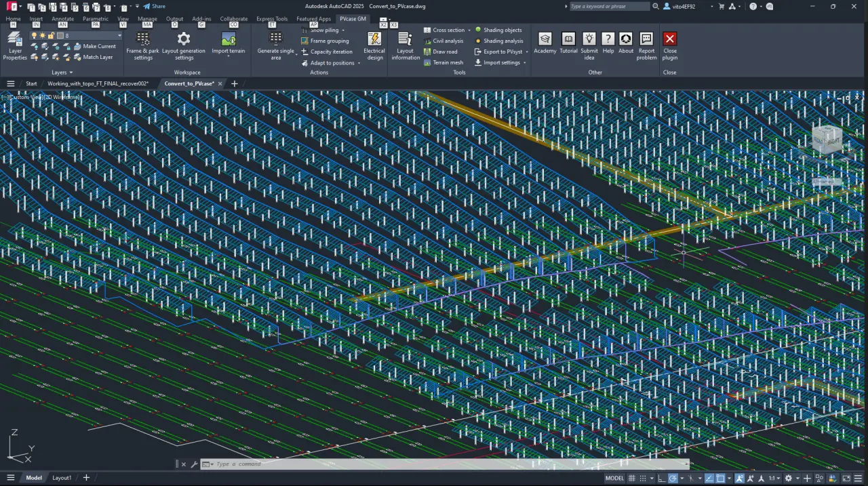
Task: Open Autodesk App Store cart icon
Action: (722, 6)
